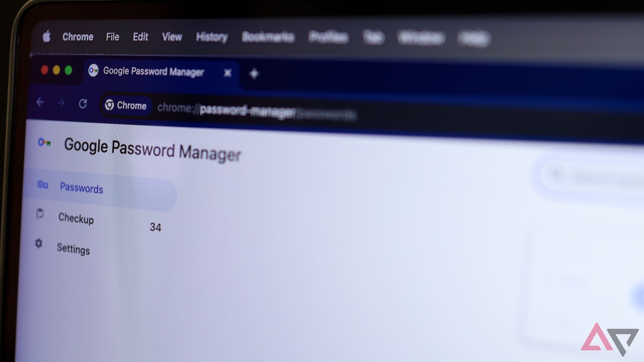Click the back navigation arrow icon
The width and height of the screenshot is (644, 362).
pos(41,103)
